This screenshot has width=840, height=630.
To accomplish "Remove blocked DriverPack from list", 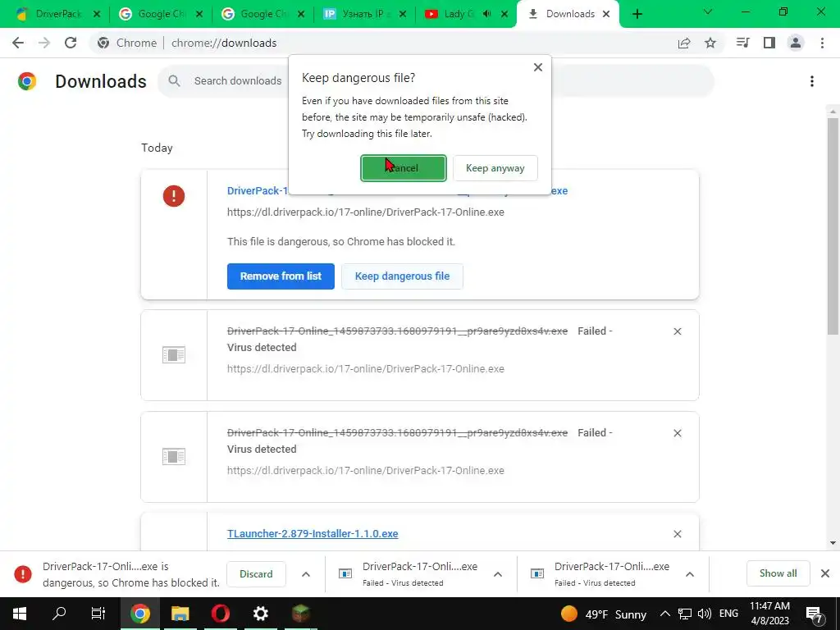I will click(281, 276).
